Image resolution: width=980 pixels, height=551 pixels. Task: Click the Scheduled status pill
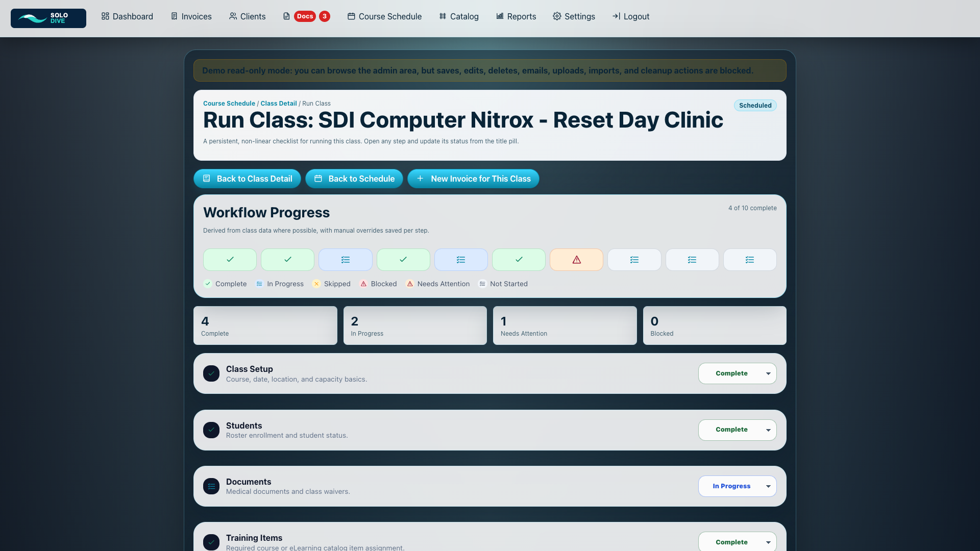[x=755, y=106]
